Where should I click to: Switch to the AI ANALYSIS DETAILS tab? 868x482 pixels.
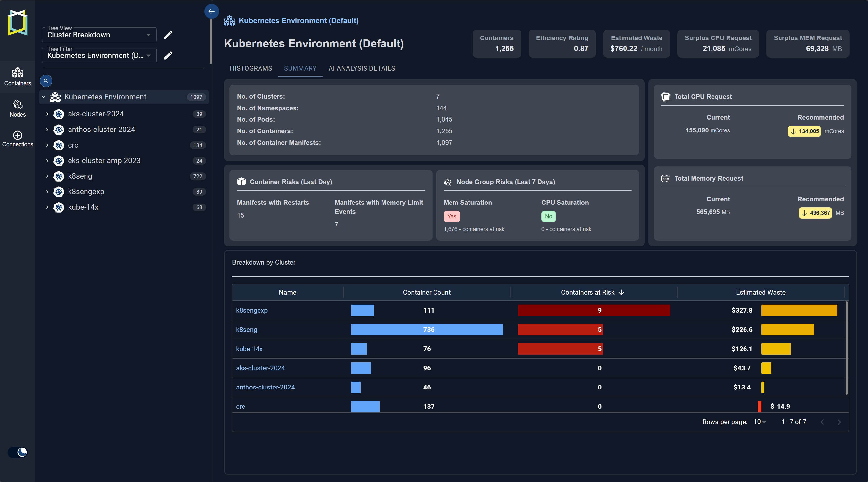point(362,68)
